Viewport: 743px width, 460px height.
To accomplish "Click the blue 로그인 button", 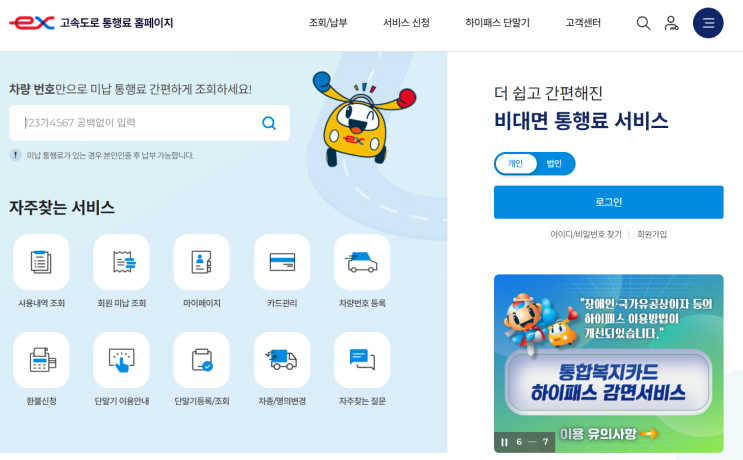I will (608, 202).
